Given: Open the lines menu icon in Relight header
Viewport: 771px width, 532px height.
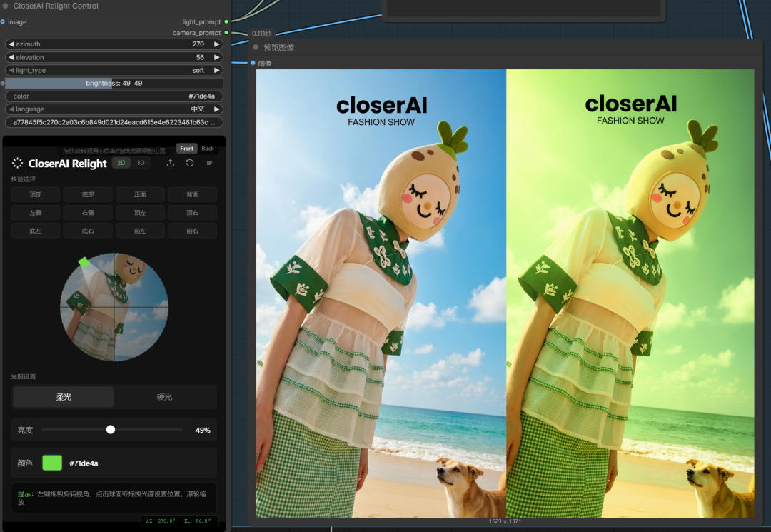Looking at the screenshot, I should [x=209, y=163].
